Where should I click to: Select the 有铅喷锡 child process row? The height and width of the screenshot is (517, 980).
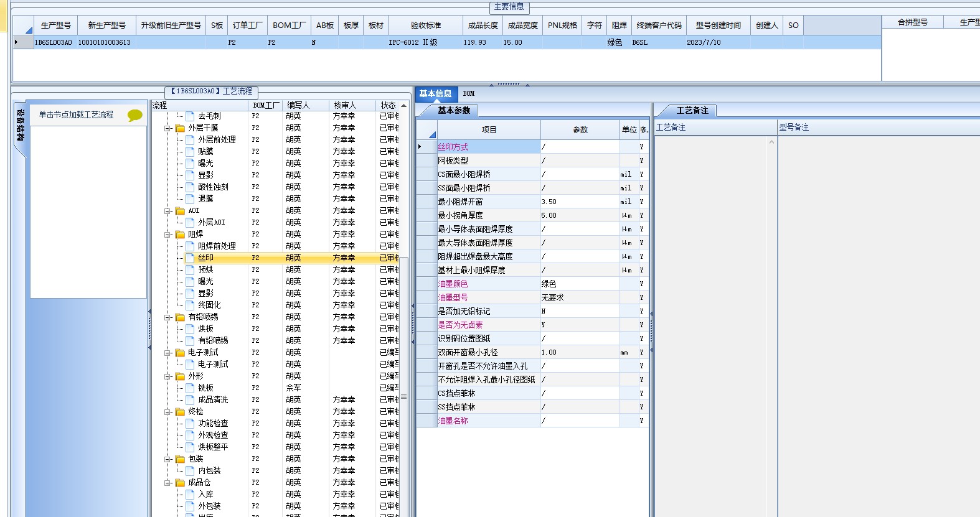click(275, 340)
